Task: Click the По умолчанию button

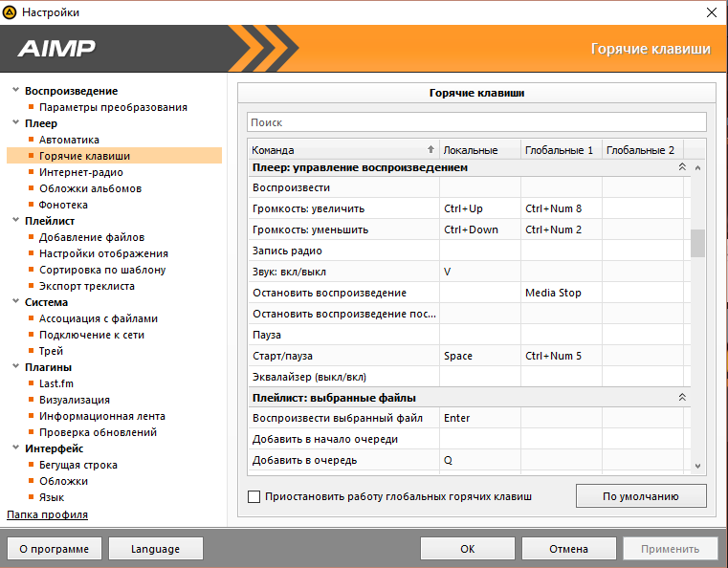Action: (641, 496)
